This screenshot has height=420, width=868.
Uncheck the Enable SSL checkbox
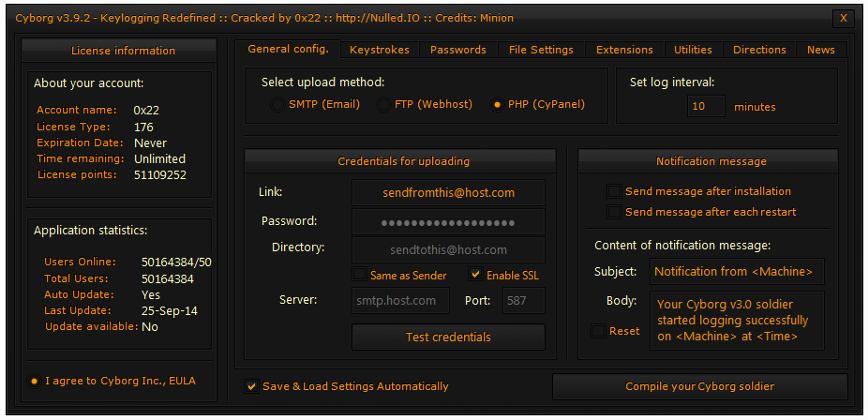[x=475, y=275]
